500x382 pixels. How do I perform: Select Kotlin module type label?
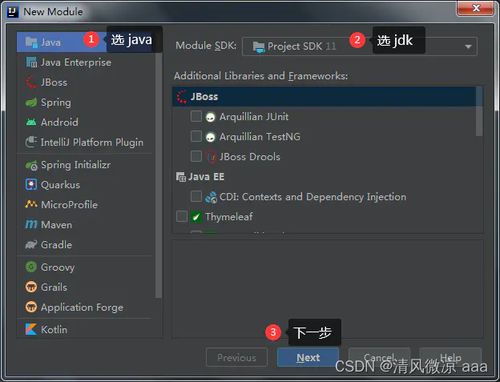[54, 329]
